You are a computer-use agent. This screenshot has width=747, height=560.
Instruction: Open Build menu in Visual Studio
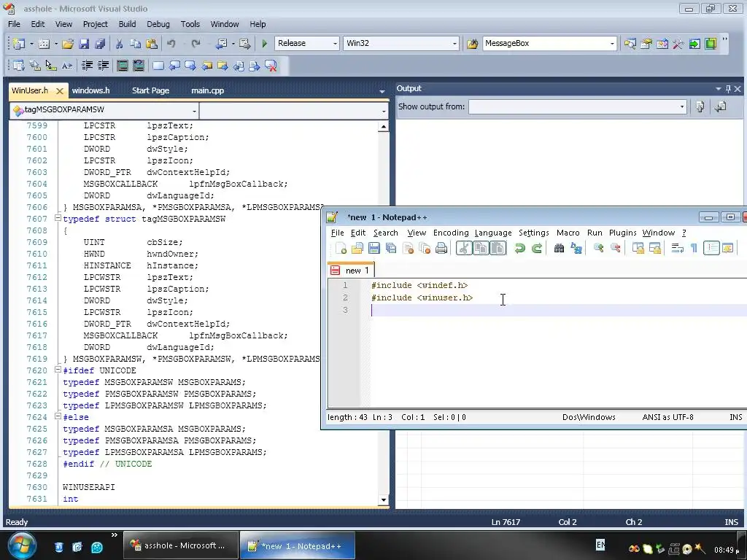click(127, 24)
